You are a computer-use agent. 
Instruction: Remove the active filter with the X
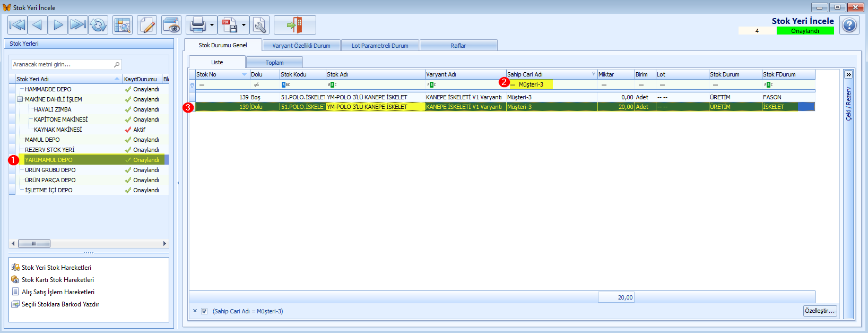point(195,311)
